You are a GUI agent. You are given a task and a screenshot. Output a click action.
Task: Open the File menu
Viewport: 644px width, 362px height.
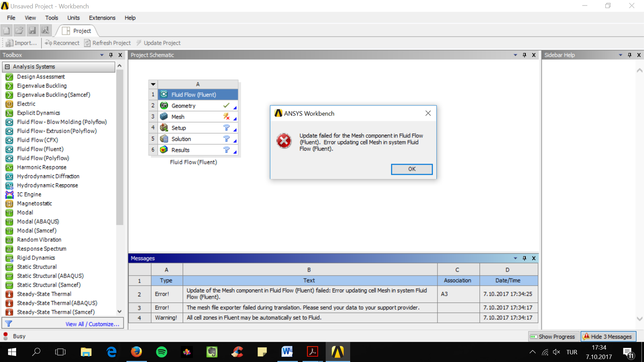click(11, 18)
